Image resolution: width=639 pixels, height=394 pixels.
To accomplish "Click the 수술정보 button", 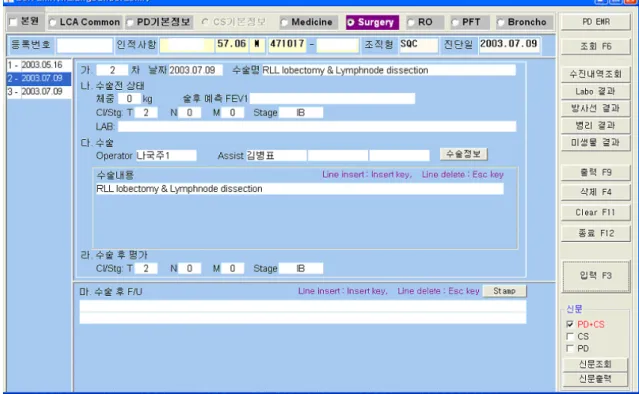I will tap(463, 154).
